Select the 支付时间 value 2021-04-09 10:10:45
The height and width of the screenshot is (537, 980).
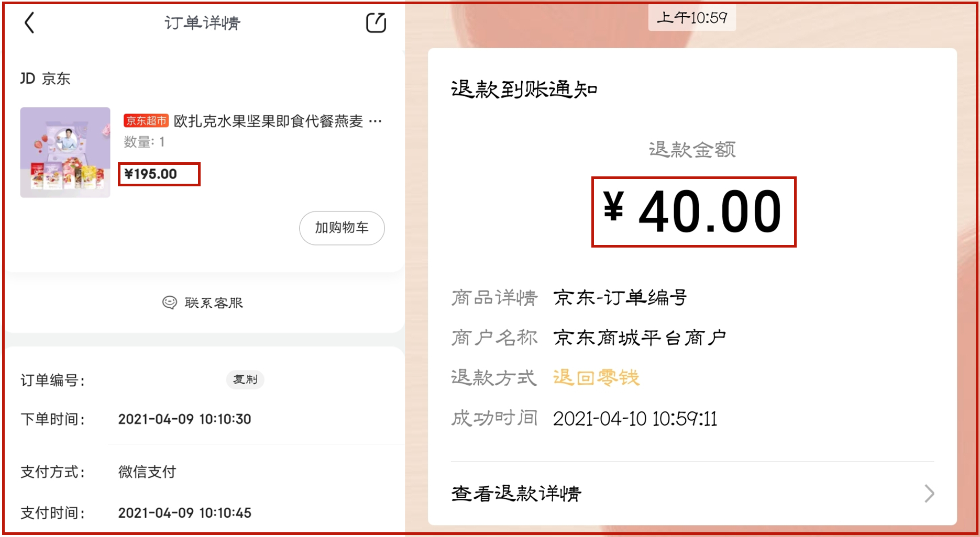[x=184, y=513]
